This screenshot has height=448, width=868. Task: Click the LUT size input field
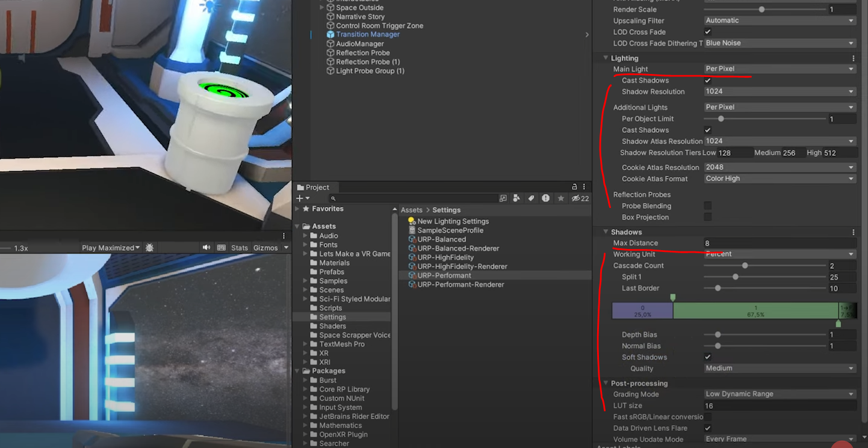[780, 406]
